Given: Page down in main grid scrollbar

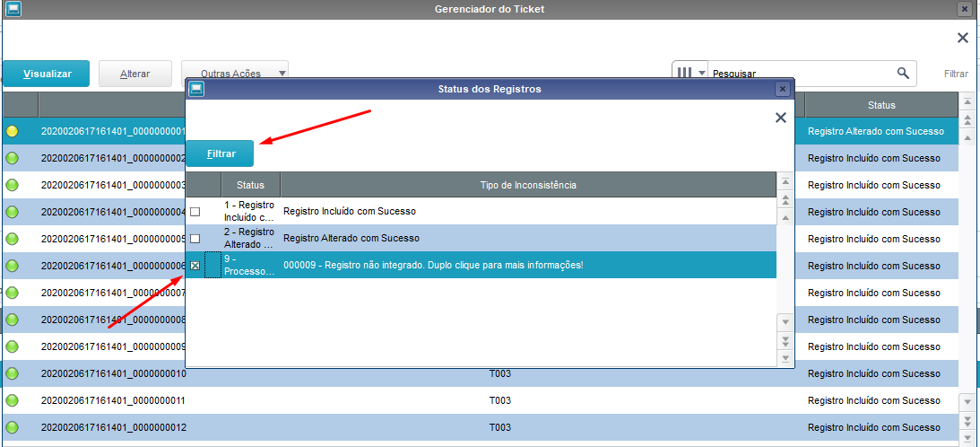Looking at the screenshot, I should coord(967,420).
